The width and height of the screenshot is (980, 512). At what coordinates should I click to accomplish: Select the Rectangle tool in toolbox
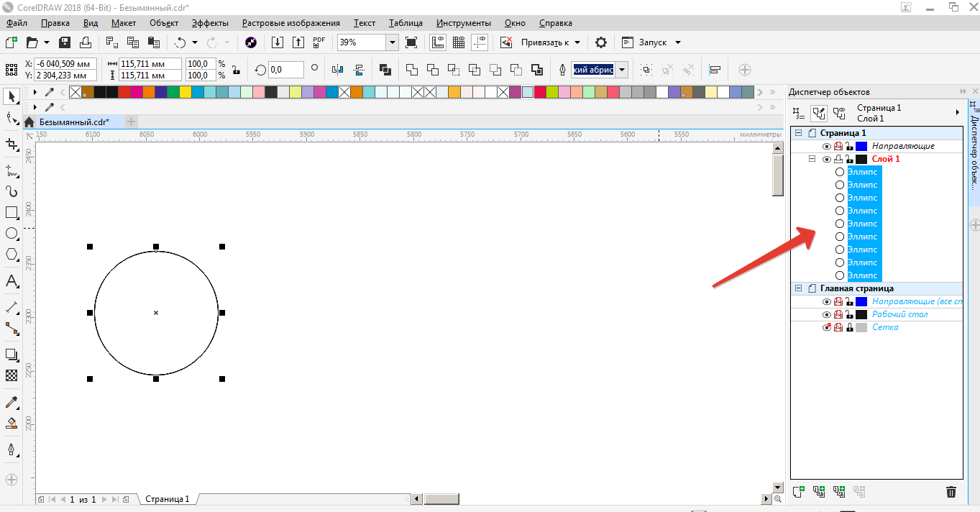[x=12, y=213]
